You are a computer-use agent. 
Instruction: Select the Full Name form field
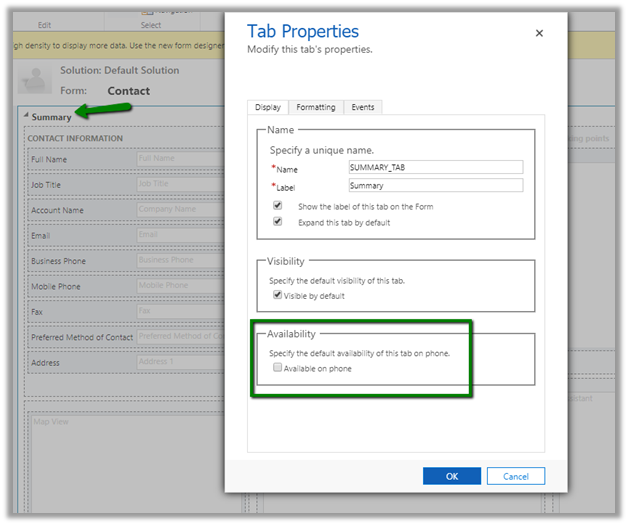(x=179, y=158)
